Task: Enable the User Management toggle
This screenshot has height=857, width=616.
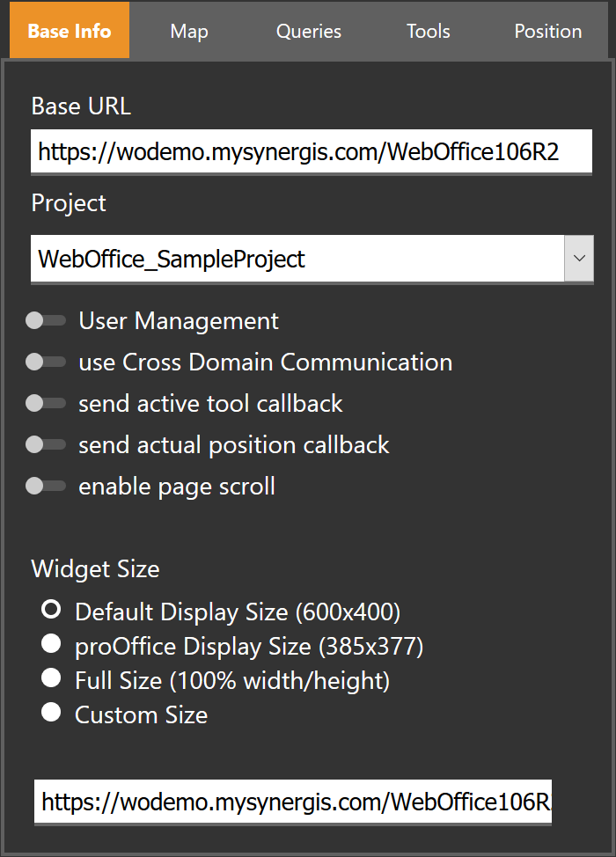Action: point(46,320)
